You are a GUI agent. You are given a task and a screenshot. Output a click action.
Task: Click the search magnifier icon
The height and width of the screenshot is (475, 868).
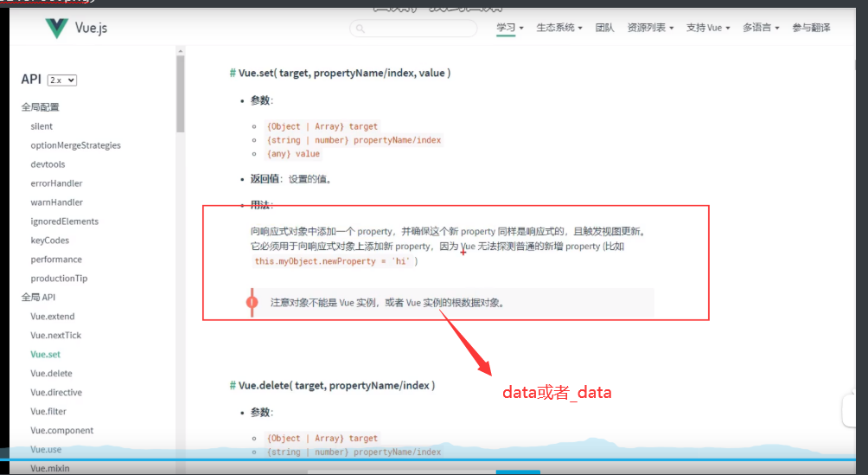click(361, 29)
